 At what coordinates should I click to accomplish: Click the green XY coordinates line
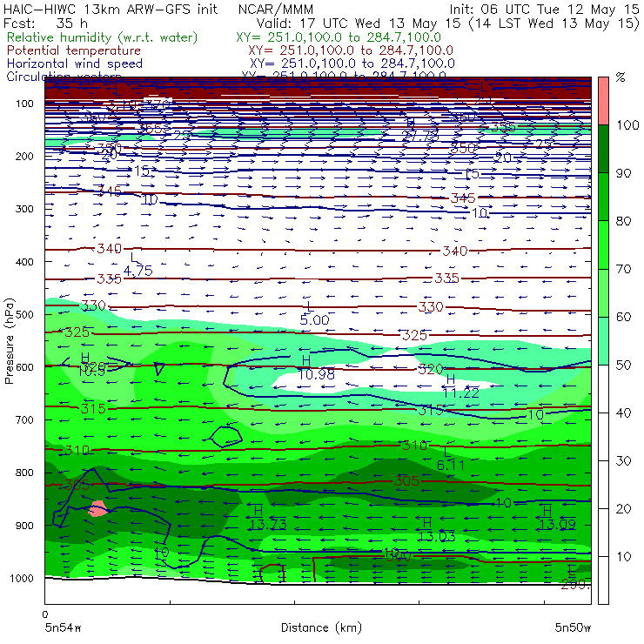pos(339,37)
